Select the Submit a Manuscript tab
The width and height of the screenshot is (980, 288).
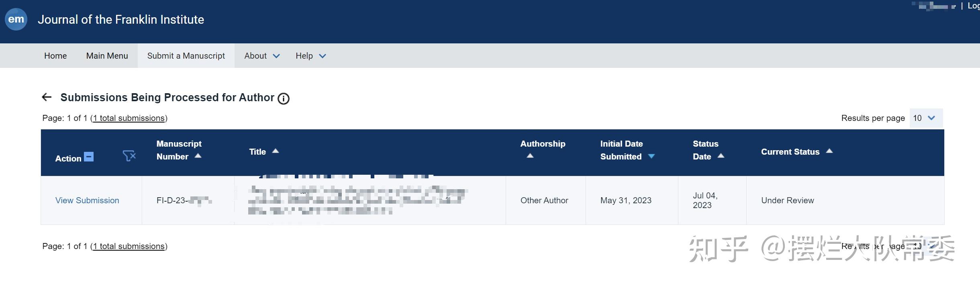pyautogui.click(x=186, y=56)
